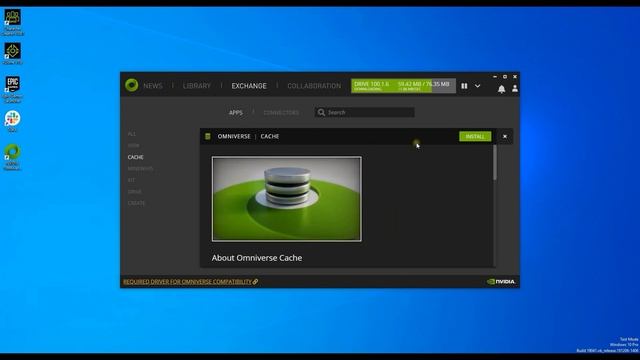Open the user account icon
This screenshot has width=640, height=360.
point(515,88)
